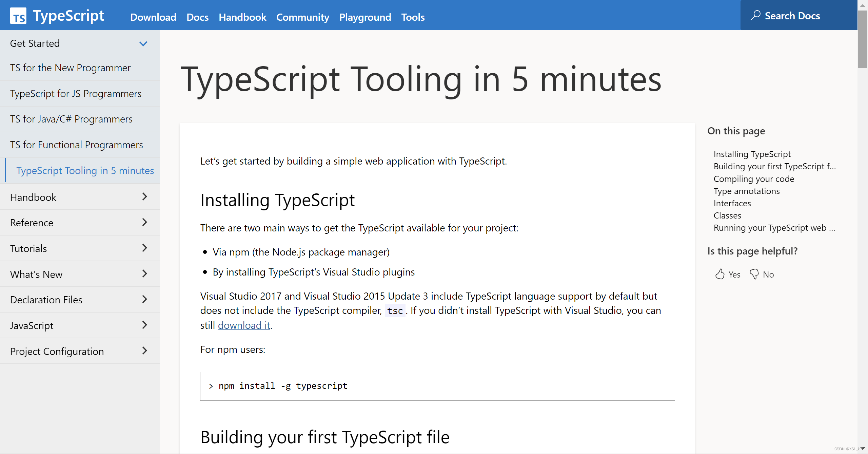Click the thumbs down No icon

point(754,274)
